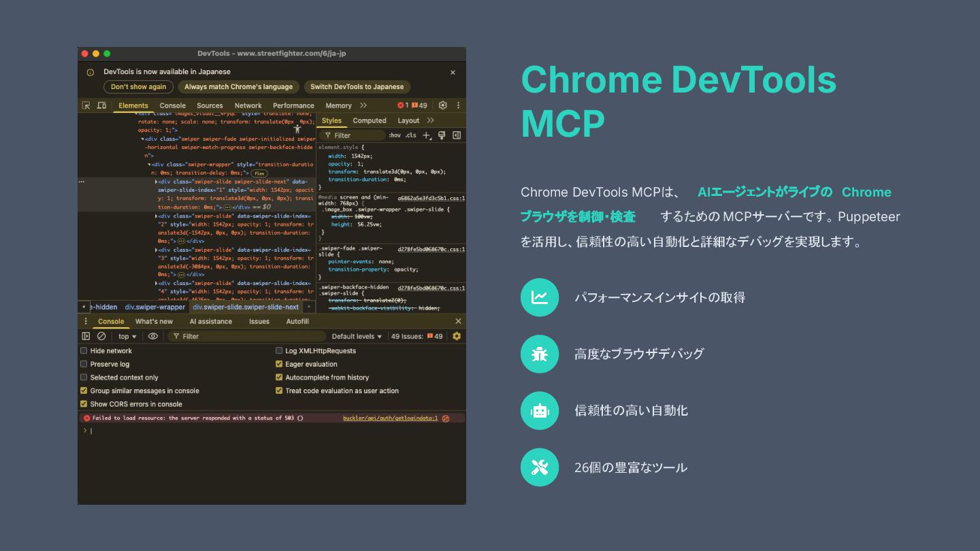Open the a6862a5e3fd3c5b1.css:1 stylesheet link
Image resolution: width=980 pixels, height=551 pixels.
point(431,198)
